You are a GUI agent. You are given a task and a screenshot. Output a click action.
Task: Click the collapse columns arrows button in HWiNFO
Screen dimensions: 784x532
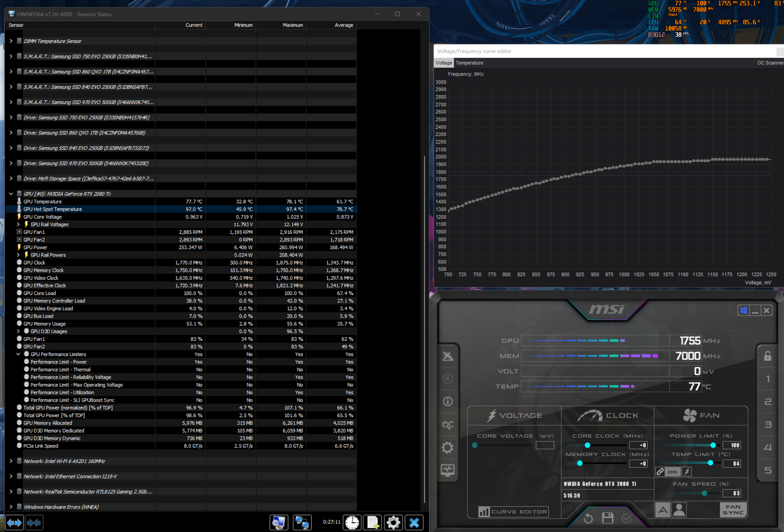34,522
